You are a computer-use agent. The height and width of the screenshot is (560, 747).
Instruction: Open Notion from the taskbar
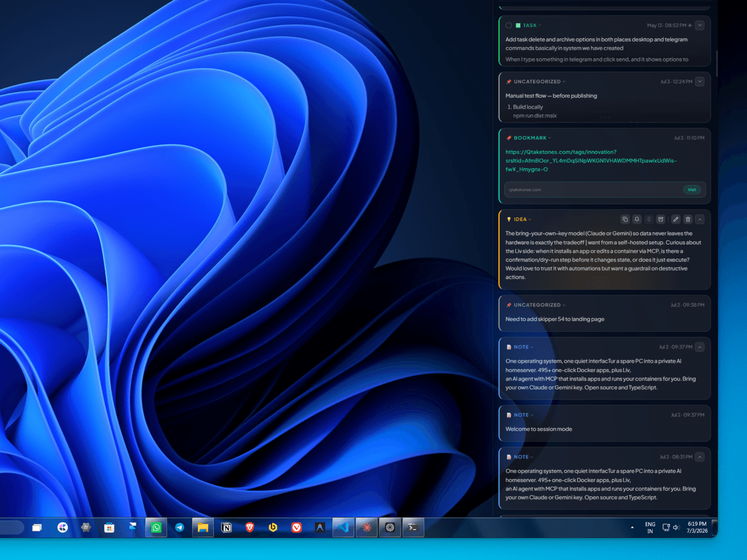[x=226, y=528]
